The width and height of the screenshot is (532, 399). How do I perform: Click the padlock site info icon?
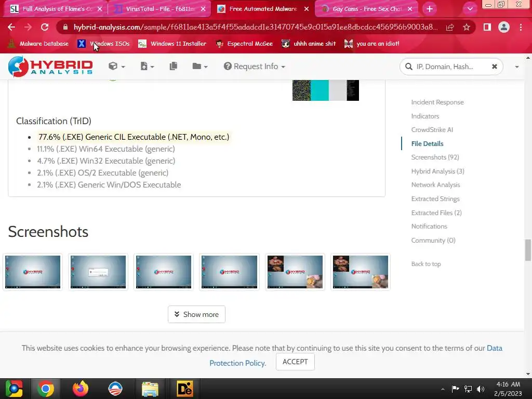[65, 27]
